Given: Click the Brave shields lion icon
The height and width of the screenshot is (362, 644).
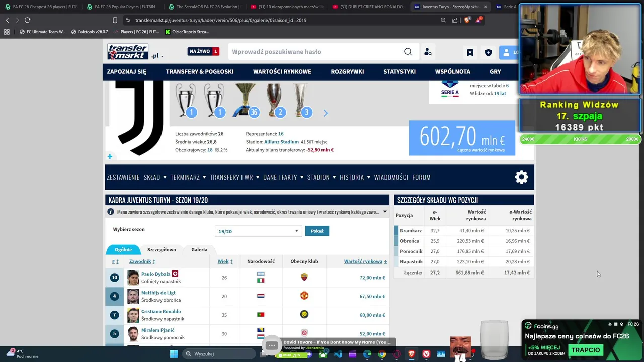Looking at the screenshot, I should (467, 20).
